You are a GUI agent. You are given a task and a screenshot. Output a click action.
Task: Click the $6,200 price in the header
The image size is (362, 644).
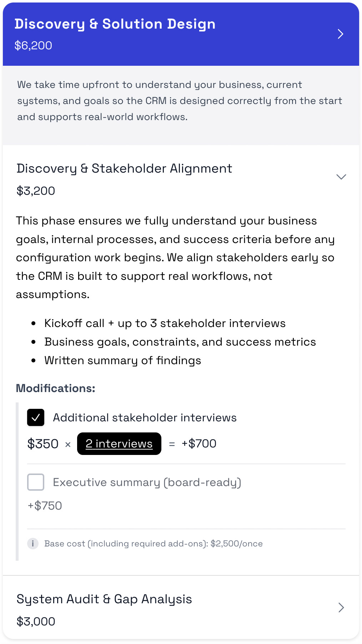[x=33, y=45]
